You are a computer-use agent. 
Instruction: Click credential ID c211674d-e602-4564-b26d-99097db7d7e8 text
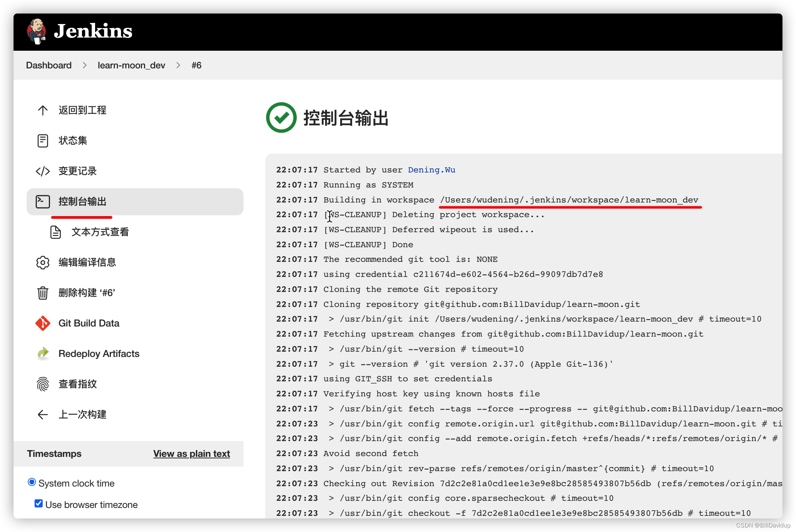[508, 274]
